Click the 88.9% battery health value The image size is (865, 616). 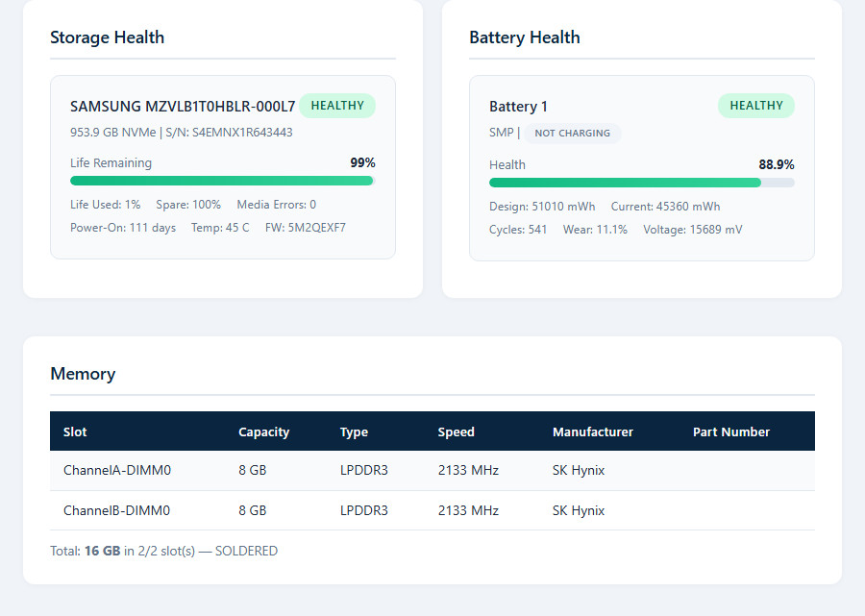pos(777,164)
